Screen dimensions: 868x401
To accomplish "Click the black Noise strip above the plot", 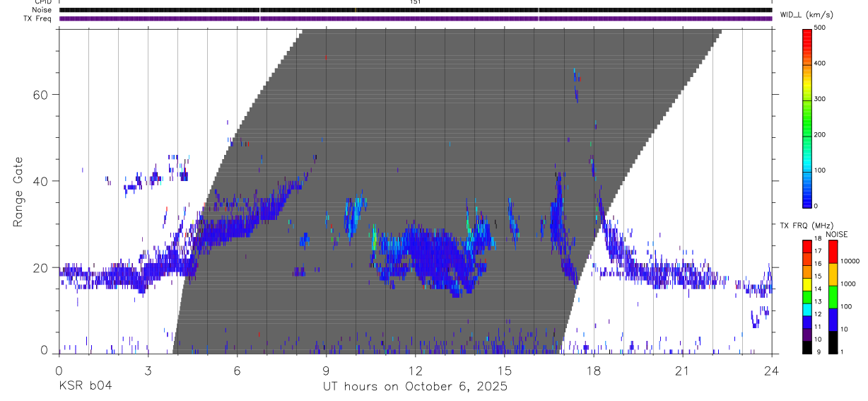I will 416,10.
